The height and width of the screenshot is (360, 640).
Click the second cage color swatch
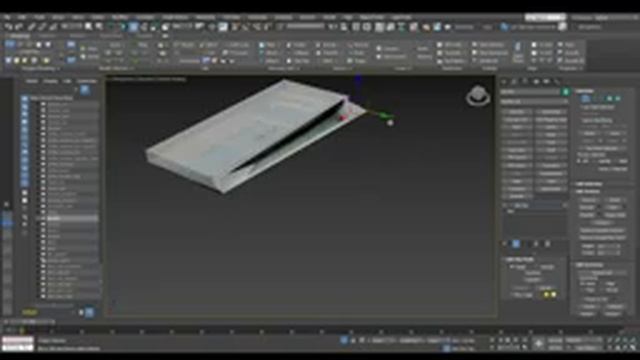tap(554, 295)
